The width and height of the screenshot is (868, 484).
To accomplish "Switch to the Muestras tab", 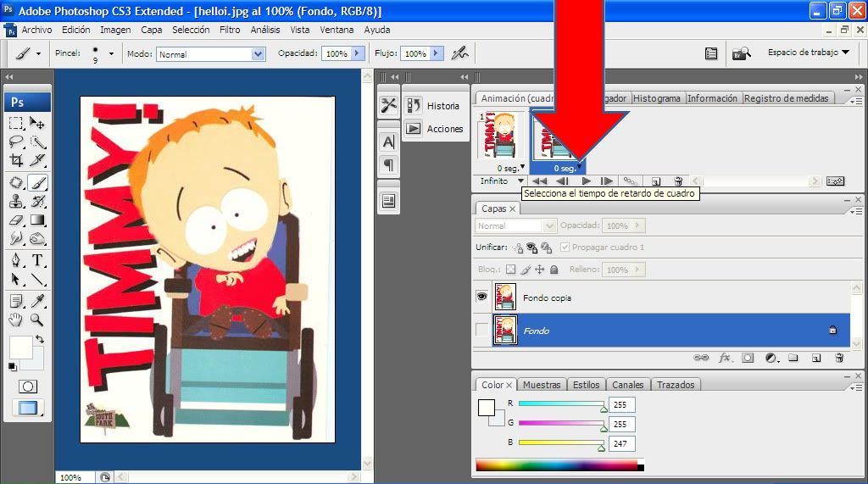I will [542, 384].
